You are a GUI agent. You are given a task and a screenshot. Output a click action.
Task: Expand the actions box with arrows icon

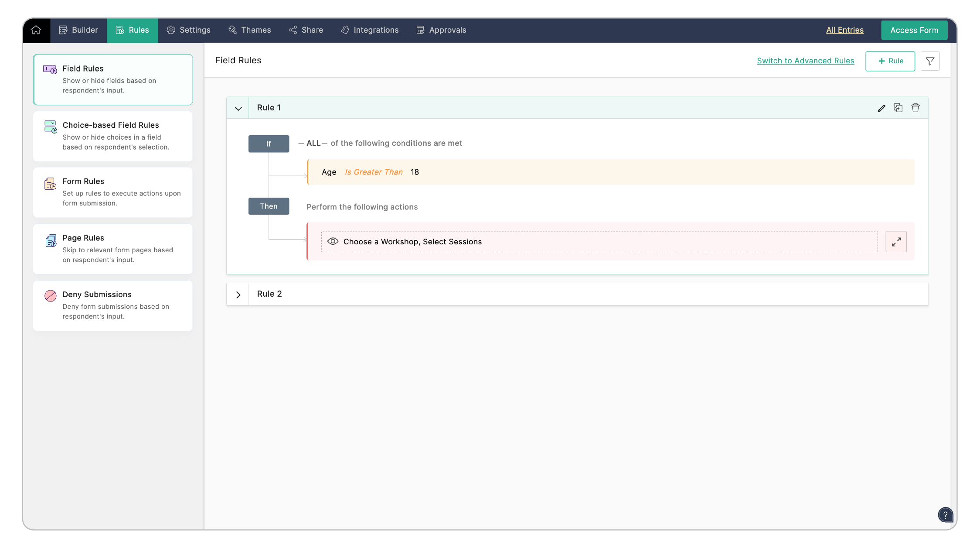click(x=896, y=242)
